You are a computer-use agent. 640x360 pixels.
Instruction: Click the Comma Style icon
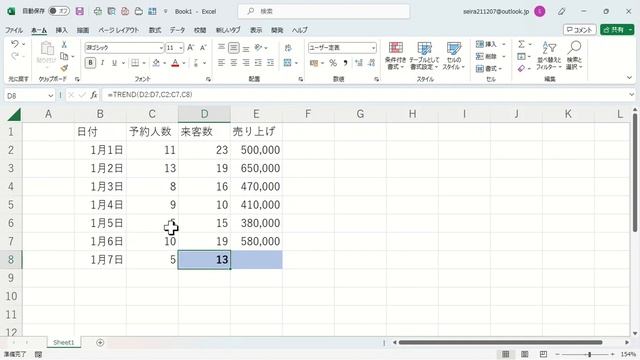(345, 63)
